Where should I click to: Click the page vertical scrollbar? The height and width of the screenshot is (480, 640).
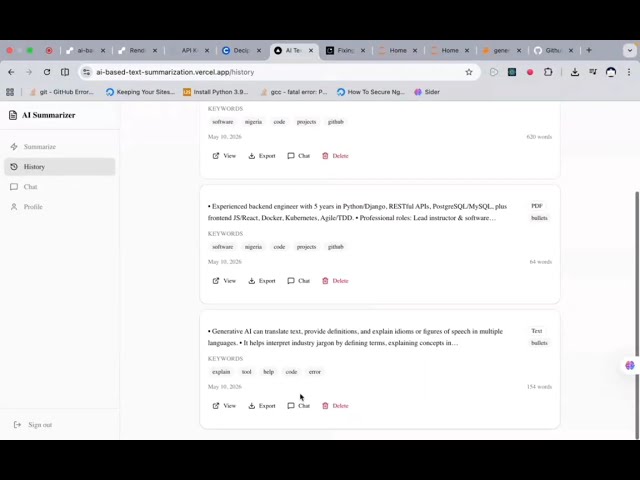[x=637, y=314]
